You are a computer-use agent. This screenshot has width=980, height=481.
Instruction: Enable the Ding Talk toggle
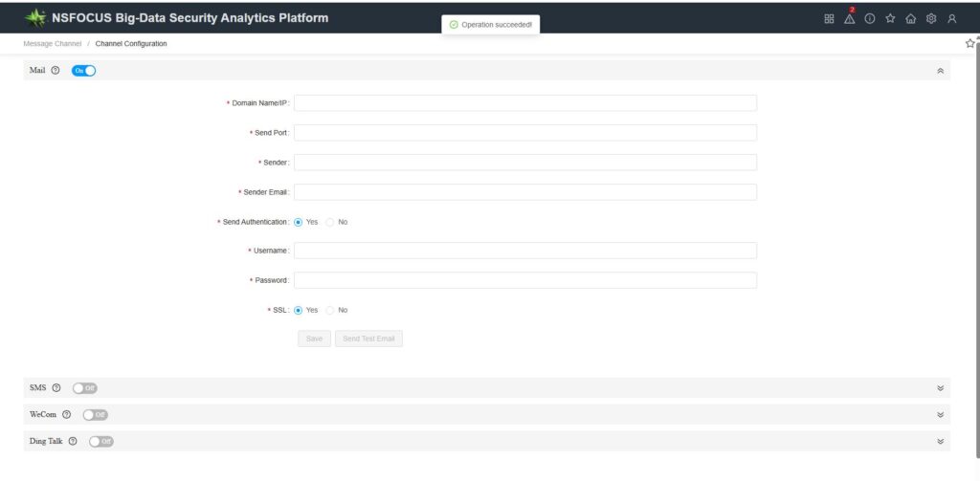101,441
